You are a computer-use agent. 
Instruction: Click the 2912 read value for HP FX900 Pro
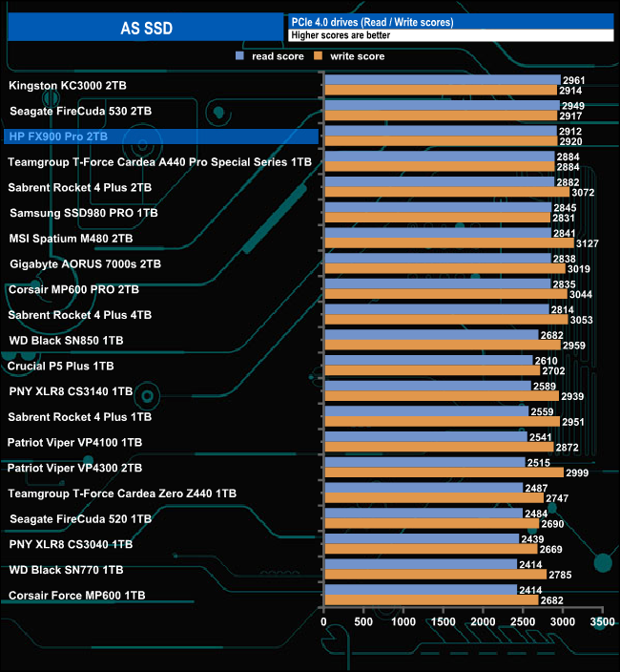[x=570, y=132]
